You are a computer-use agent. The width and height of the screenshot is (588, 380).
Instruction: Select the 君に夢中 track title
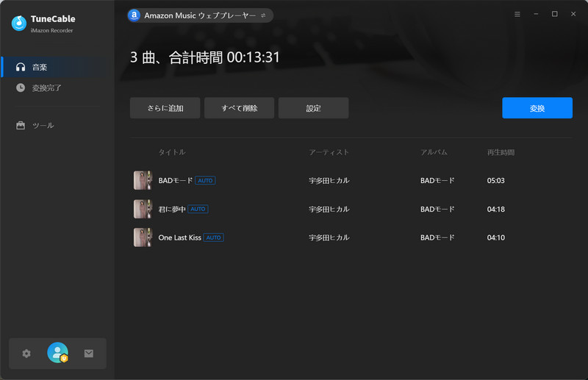[172, 209]
